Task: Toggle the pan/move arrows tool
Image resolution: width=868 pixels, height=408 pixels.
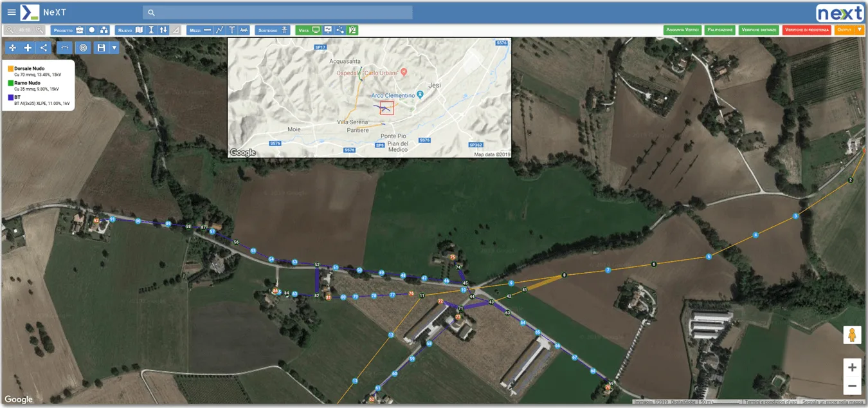Action: [12, 48]
